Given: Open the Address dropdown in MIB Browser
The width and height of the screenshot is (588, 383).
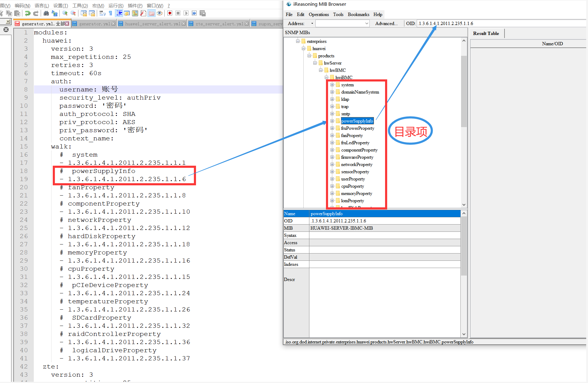Looking at the screenshot, I should coord(312,23).
